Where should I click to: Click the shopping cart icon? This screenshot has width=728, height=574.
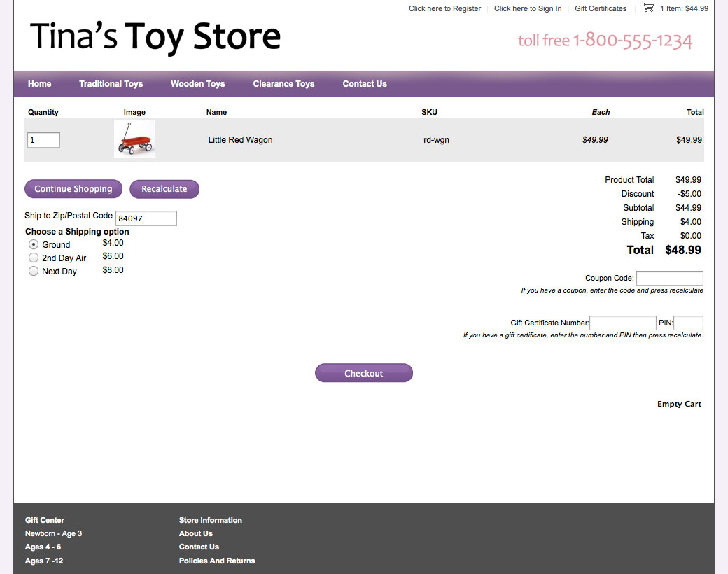(647, 8)
